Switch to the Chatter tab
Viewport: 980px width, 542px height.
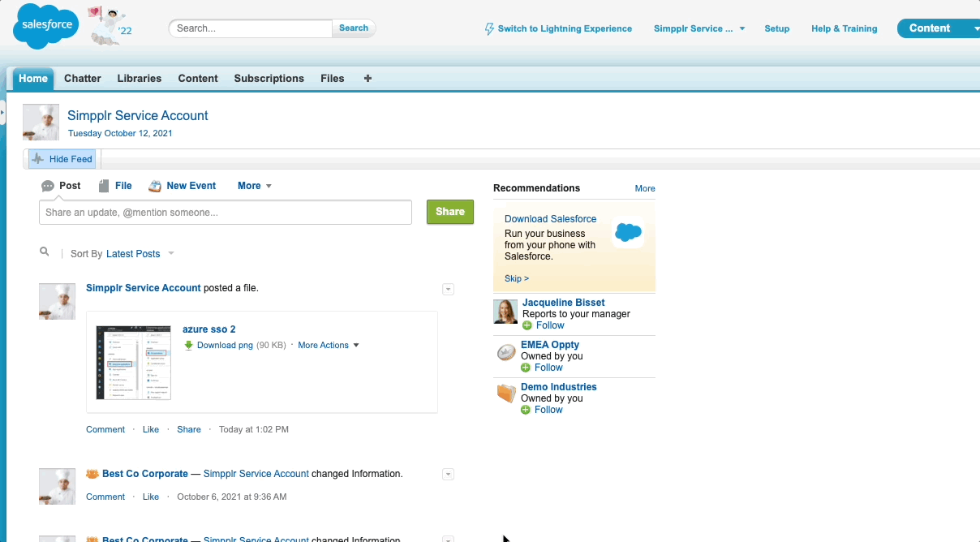click(83, 79)
